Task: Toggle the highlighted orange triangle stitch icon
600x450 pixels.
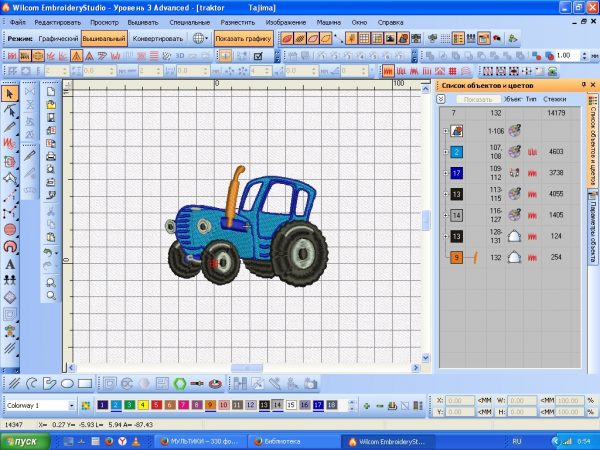Action: [x=77, y=56]
